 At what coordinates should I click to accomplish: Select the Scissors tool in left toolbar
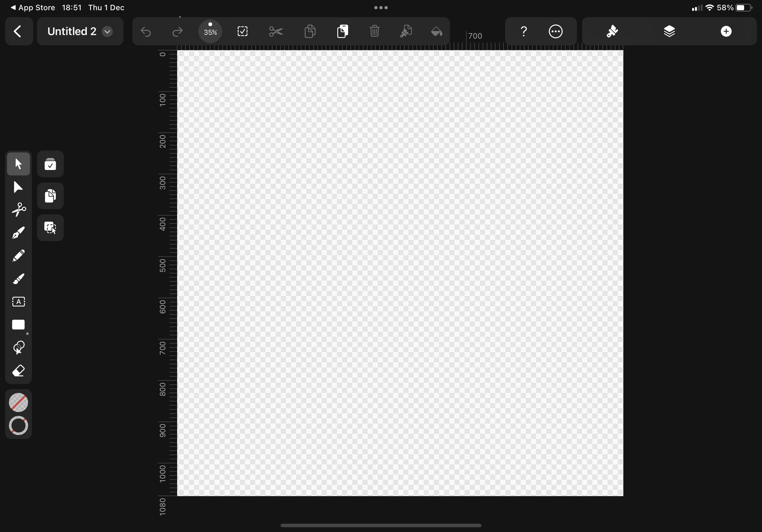[19, 210]
